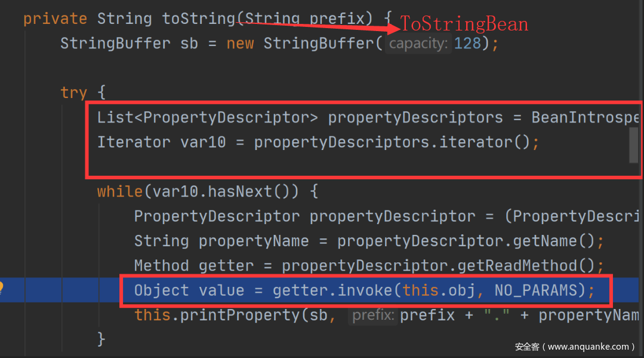Click the "capacity:" parameter hint
The image size is (644, 358).
click(x=418, y=44)
